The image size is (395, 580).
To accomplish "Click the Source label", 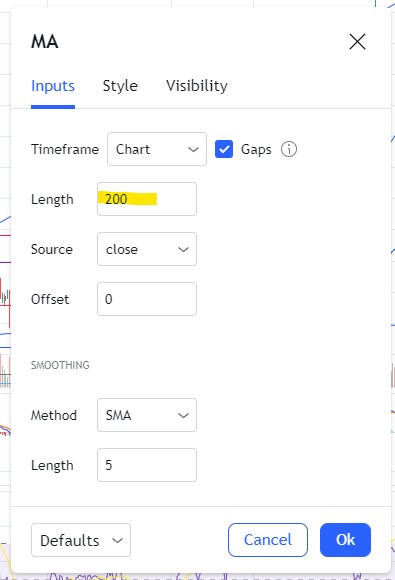I will [52, 249].
